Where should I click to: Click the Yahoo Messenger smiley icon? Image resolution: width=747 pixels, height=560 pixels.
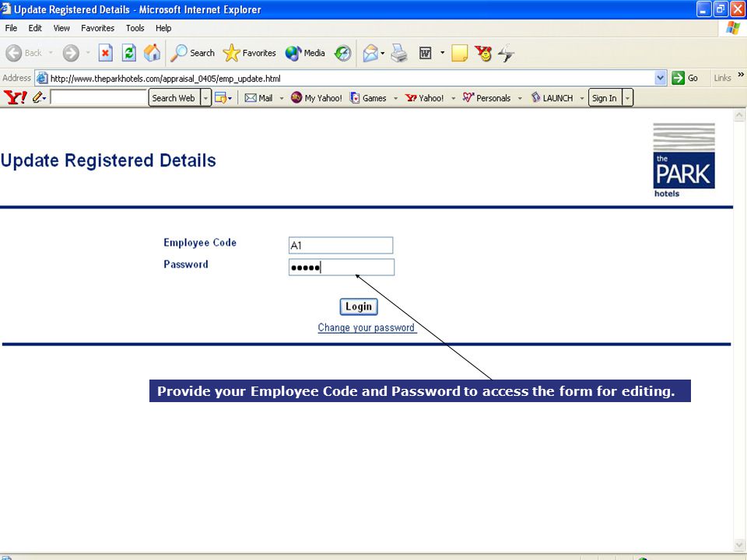pyautogui.click(x=483, y=53)
